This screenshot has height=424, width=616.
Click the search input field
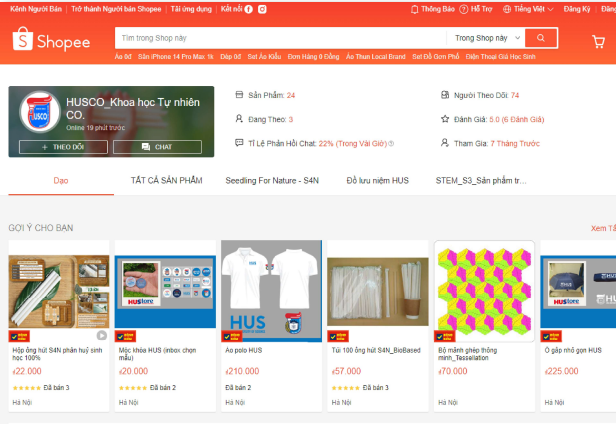pos(280,38)
